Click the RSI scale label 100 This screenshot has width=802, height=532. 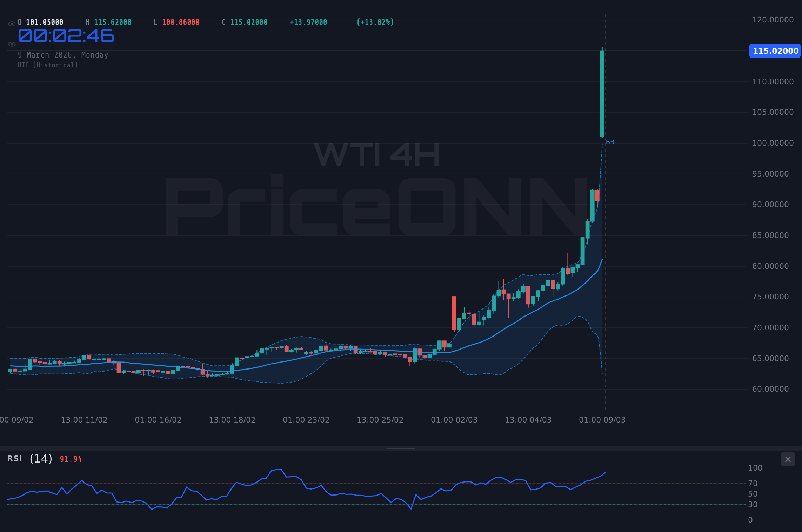coord(755,468)
